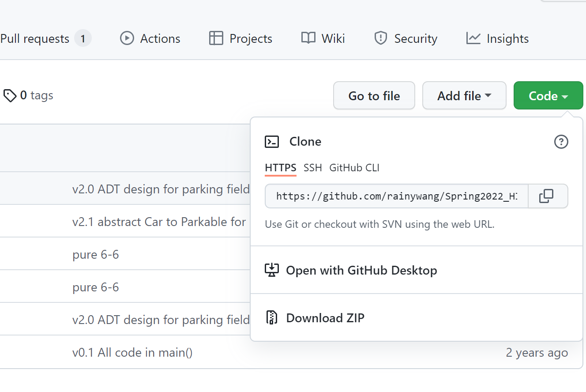Click the tags label icon
The image size is (586, 392).
tap(10, 95)
